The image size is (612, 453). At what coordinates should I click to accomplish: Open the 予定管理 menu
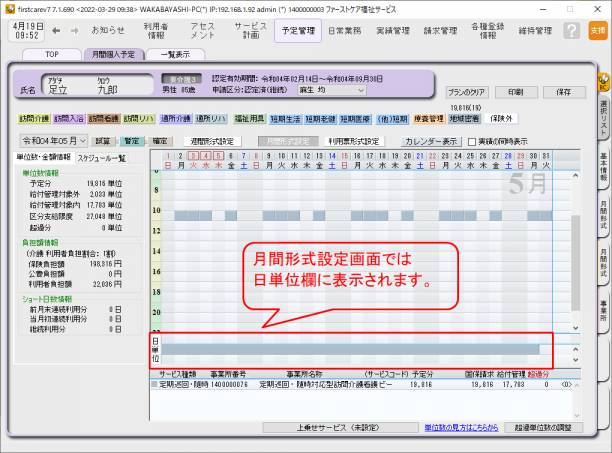pyautogui.click(x=298, y=31)
